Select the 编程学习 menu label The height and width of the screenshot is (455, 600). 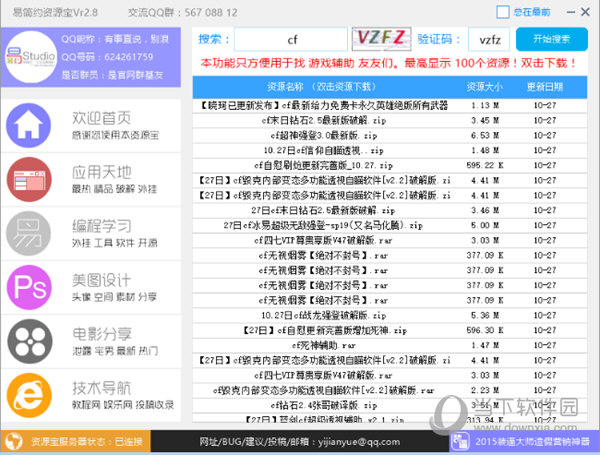102,226
